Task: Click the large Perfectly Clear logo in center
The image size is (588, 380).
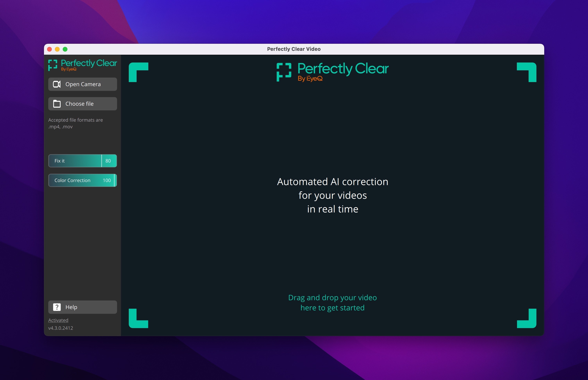Action: click(x=332, y=72)
